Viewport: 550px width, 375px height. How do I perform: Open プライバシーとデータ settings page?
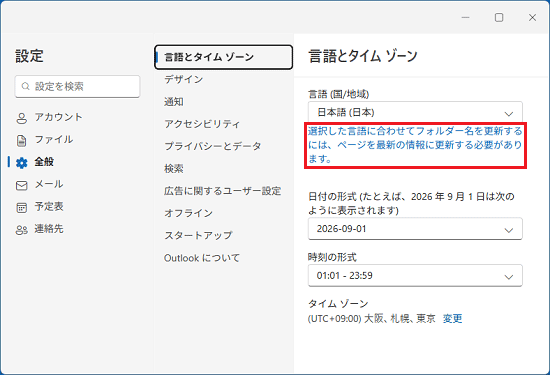click(213, 146)
